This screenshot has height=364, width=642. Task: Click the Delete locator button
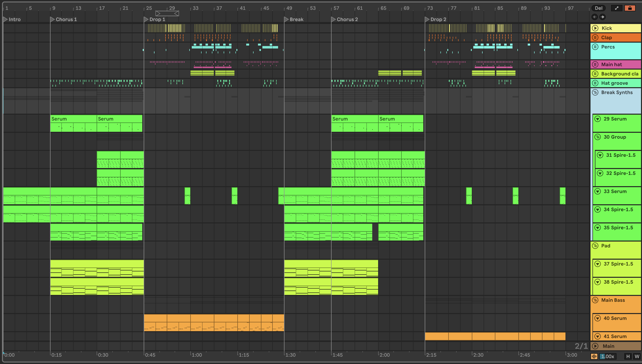(x=598, y=8)
